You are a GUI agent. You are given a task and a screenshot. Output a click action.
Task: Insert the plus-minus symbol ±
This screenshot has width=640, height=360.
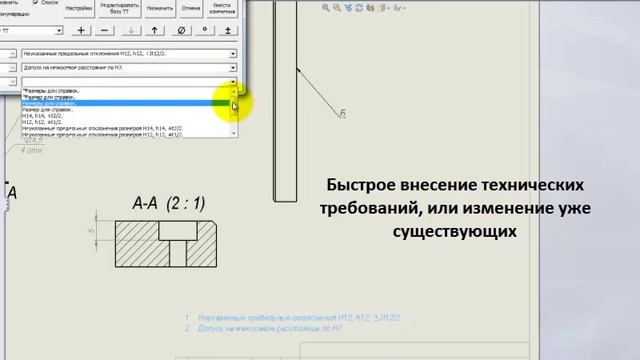(x=228, y=31)
